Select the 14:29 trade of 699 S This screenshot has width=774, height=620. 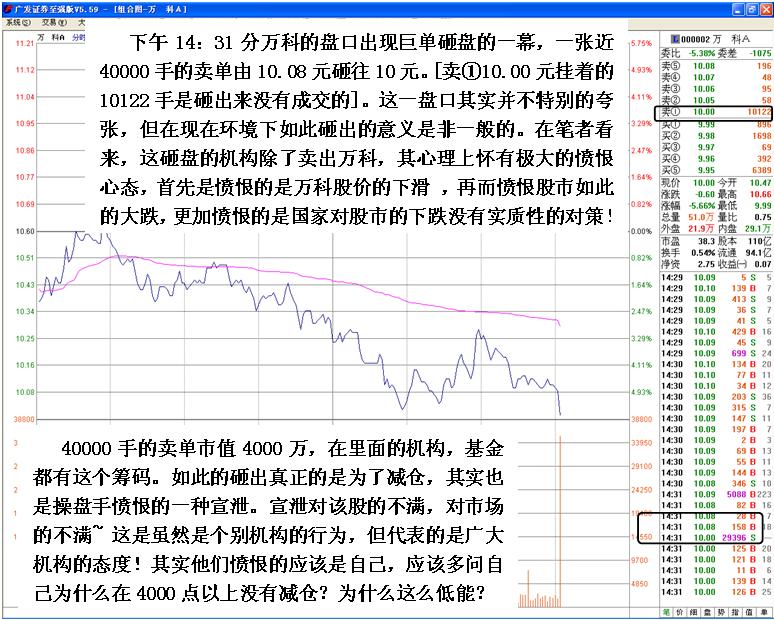coord(716,353)
